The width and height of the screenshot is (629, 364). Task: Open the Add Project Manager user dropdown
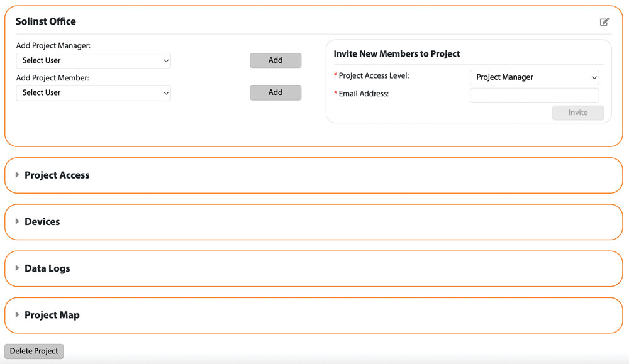click(x=93, y=61)
